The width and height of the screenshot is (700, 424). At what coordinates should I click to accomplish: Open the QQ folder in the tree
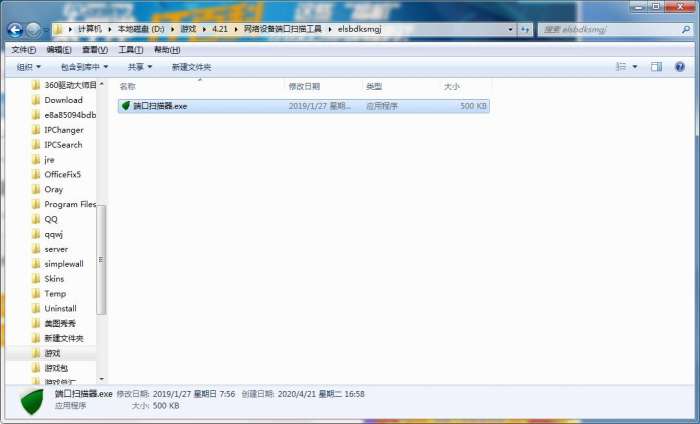pos(45,219)
